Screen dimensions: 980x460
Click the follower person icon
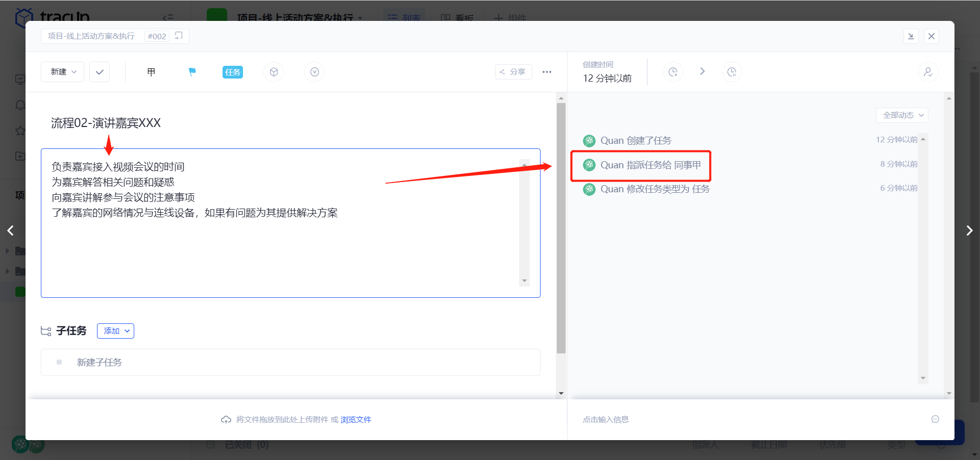click(928, 72)
